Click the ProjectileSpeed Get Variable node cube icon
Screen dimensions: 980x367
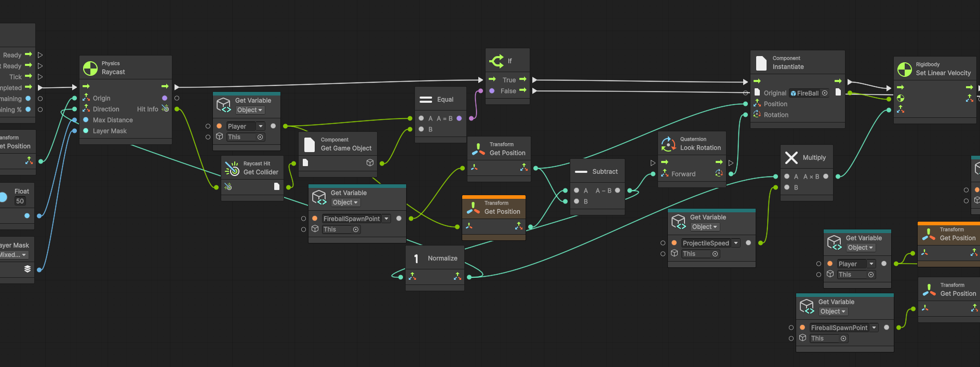pyautogui.click(x=679, y=222)
